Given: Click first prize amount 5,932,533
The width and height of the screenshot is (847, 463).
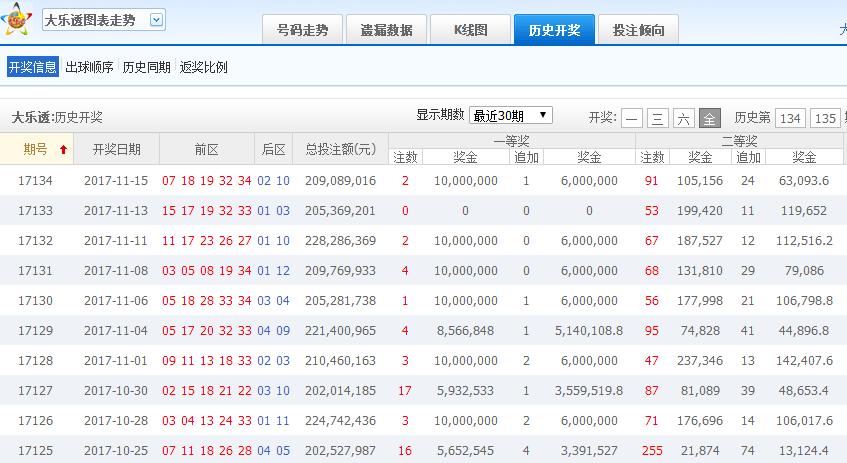Looking at the screenshot, I should click(466, 391).
